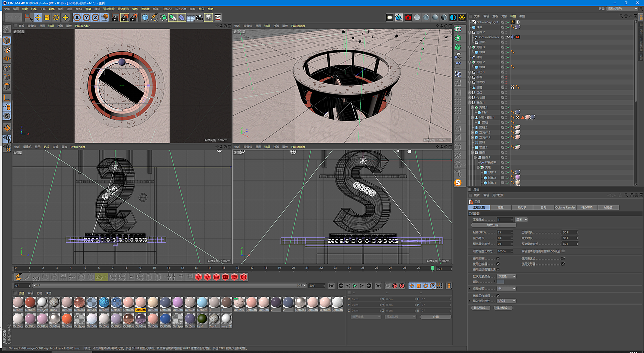Switch to the 信息 tab
644x353 pixels.
tap(501, 207)
